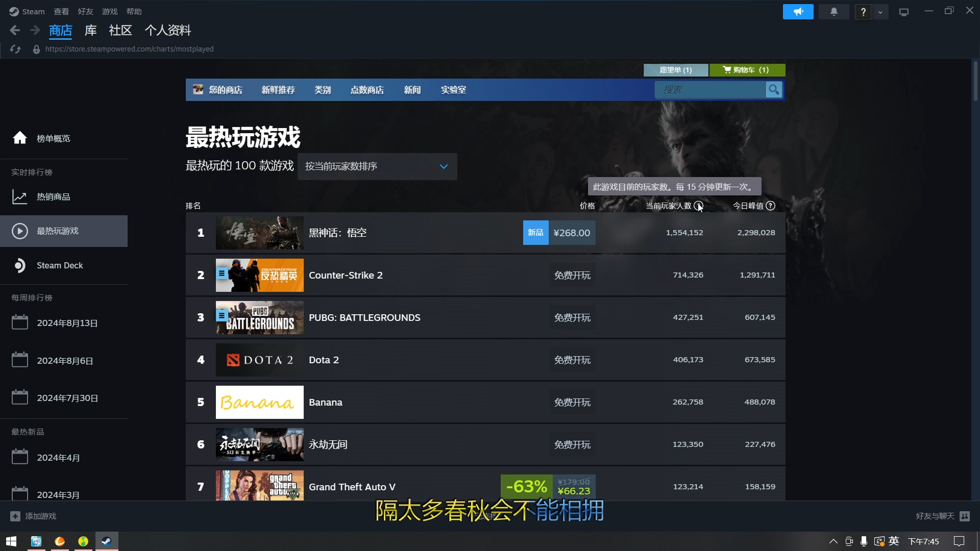Image resolution: width=980 pixels, height=551 pixels.
Task: Click the -63% discount on GTA V
Action: point(527,487)
